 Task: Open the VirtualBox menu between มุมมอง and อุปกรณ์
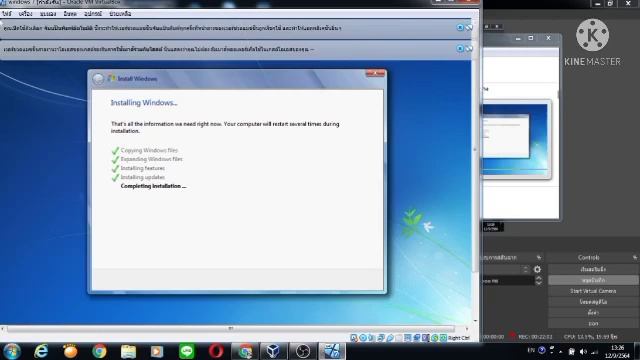[70, 13]
